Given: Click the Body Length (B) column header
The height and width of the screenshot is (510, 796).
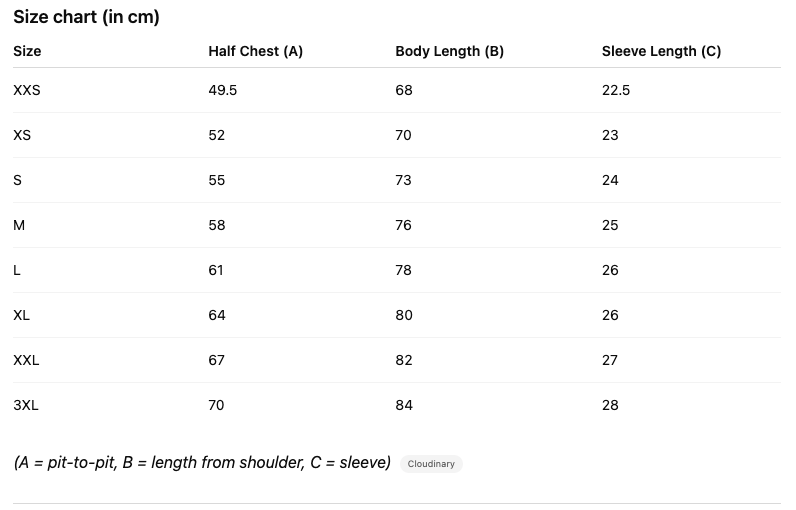Looking at the screenshot, I should pos(449,51).
